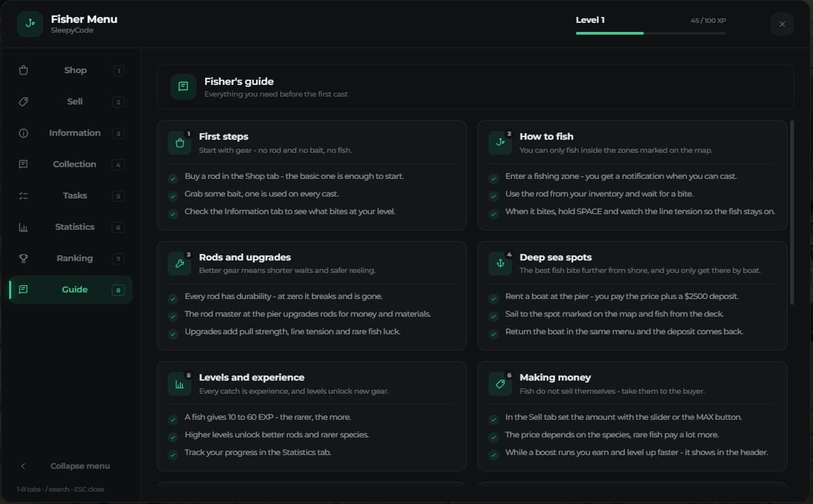Click the checkmark beside 'Rent a boat at the pier'
Screen dimensions: 813x504
[494, 298]
